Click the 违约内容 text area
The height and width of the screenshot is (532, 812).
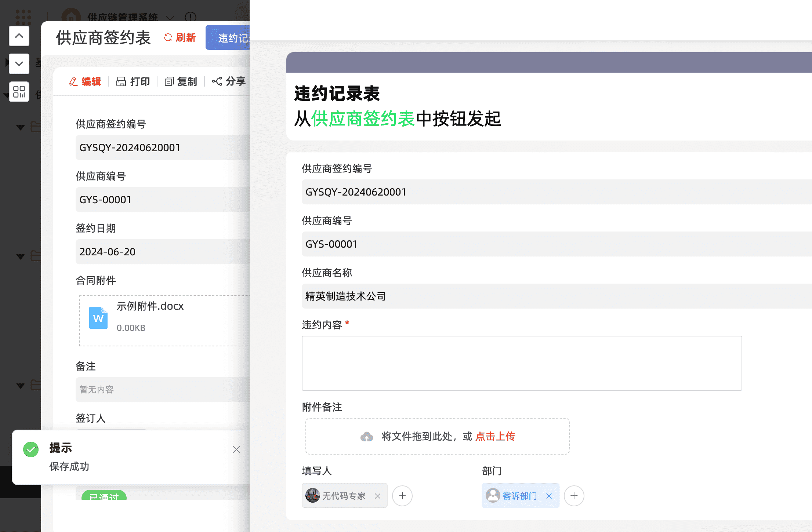(x=522, y=363)
